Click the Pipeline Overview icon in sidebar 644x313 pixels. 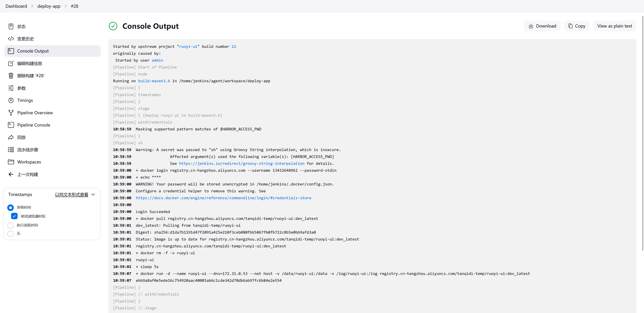point(11,113)
